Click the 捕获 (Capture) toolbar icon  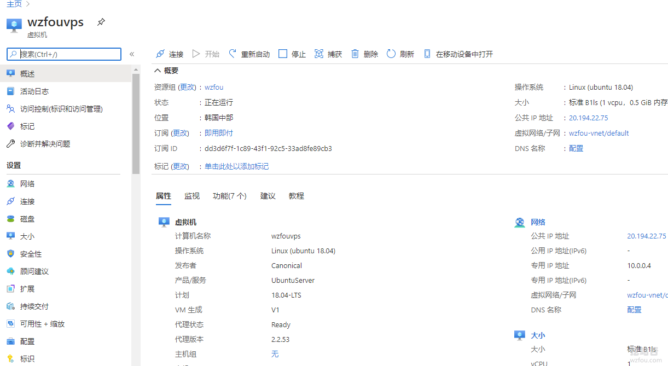tap(319, 54)
